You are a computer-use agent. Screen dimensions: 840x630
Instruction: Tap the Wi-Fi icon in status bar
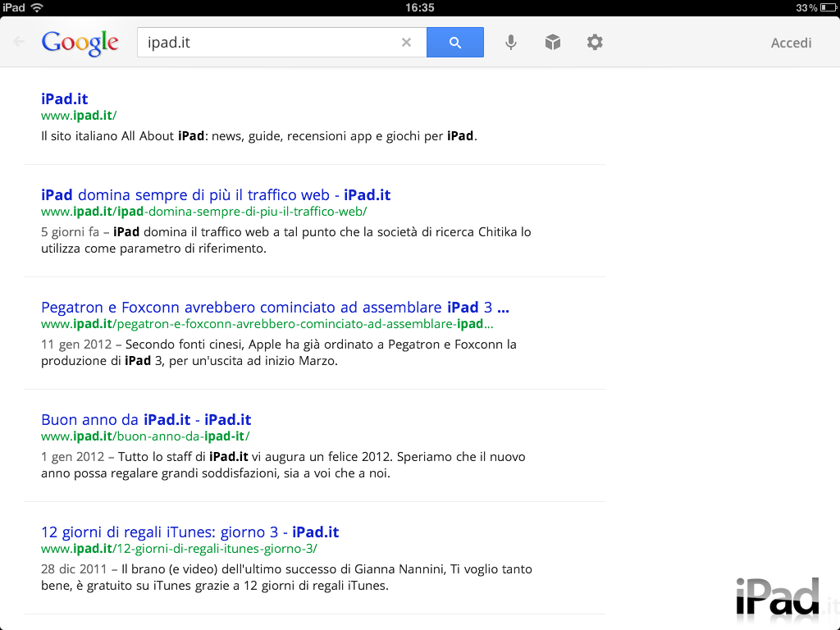tap(37, 7)
